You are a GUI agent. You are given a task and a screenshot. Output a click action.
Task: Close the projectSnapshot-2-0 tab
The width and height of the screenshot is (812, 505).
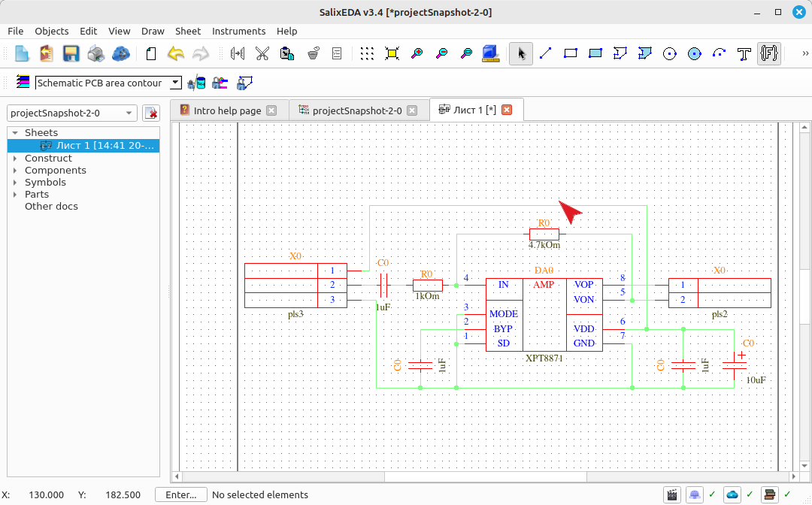click(x=412, y=110)
